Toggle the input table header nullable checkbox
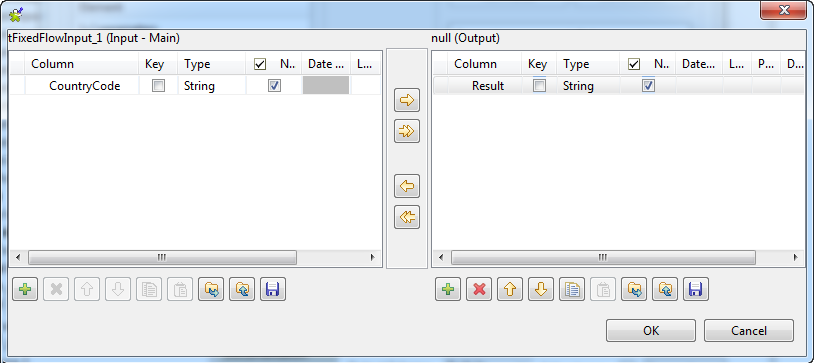 tap(260, 64)
